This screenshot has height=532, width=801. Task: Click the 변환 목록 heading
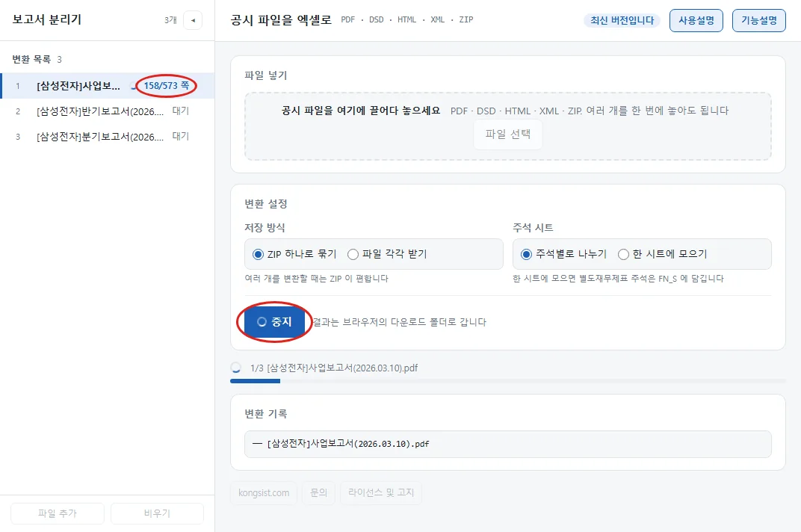click(x=31, y=60)
